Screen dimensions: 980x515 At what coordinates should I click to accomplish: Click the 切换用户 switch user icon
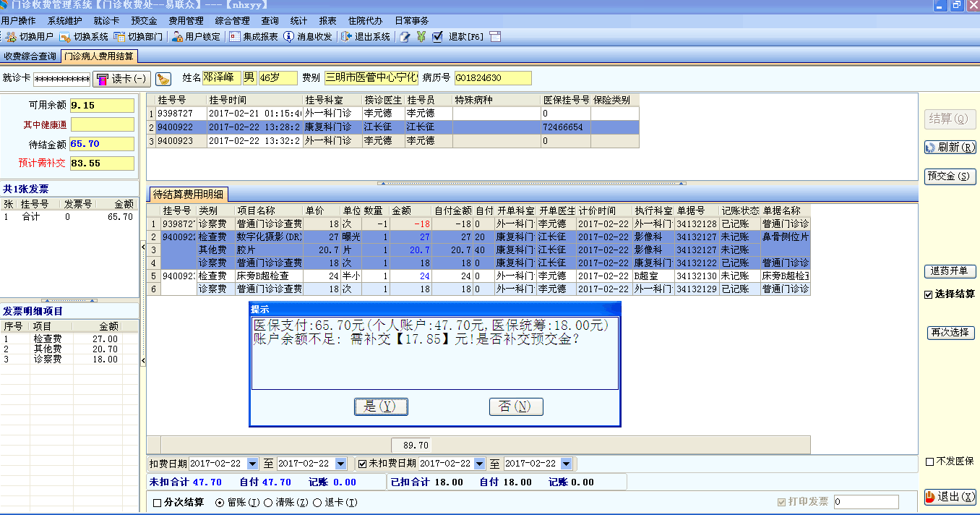(x=10, y=37)
